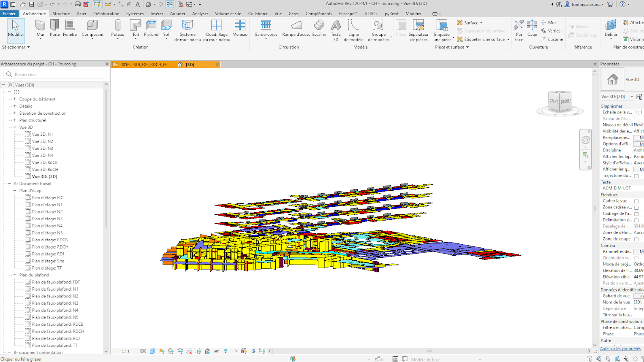This screenshot has height=362, width=644.
Task: Open the Structure ribbon tab
Action: point(61,14)
